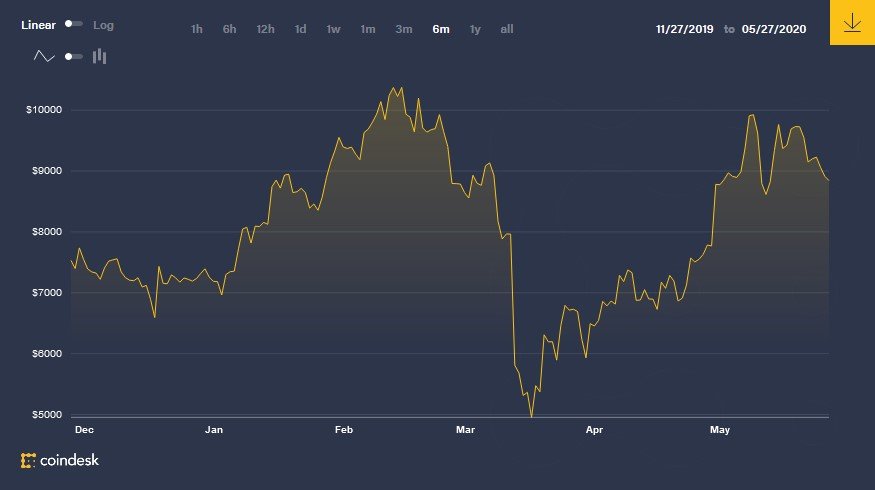The width and height of the screenshot is (875, 490).
Task: Choose the Linear scale label
Action: [x=39, y=25]
